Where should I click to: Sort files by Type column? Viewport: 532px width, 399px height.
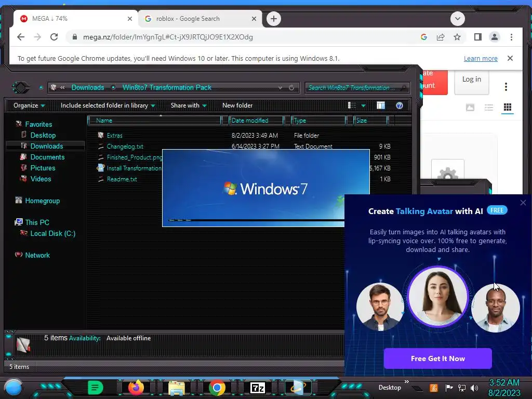pos(318,121)
